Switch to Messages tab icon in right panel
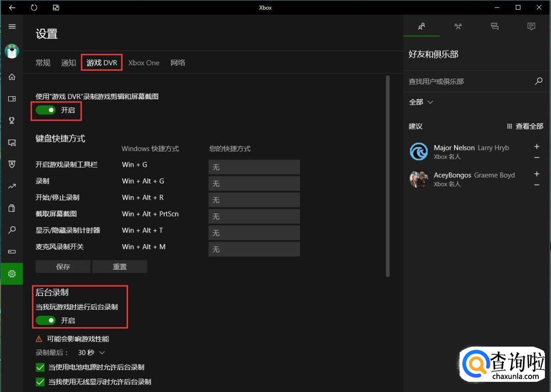Viewport: 551px width, 392px height. point(495,27)
